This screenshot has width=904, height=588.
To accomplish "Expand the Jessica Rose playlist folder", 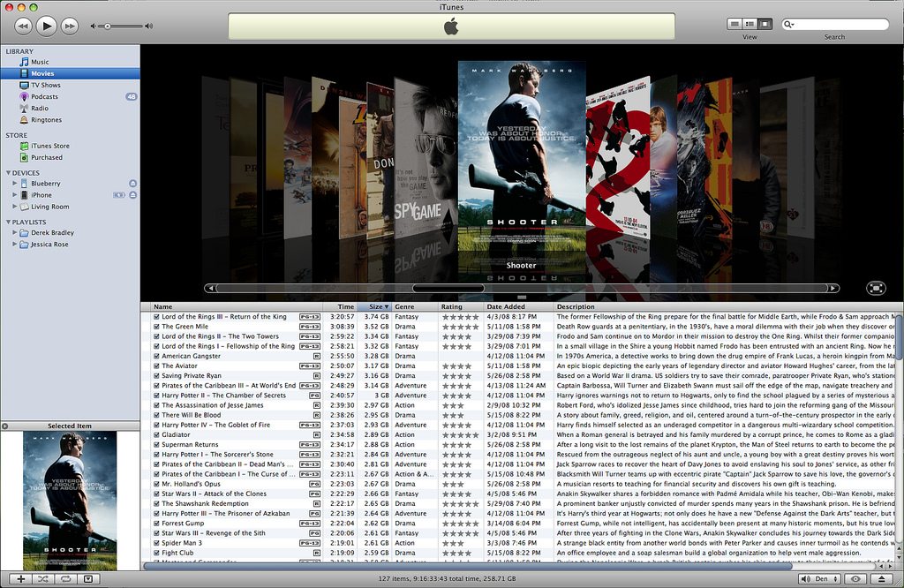I will click(x=14, y=244).
